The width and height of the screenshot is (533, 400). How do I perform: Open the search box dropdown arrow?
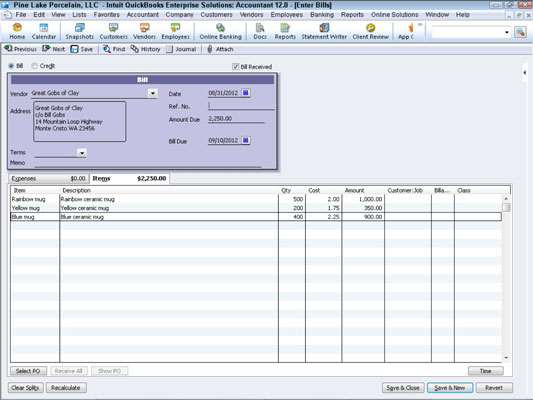506,32
